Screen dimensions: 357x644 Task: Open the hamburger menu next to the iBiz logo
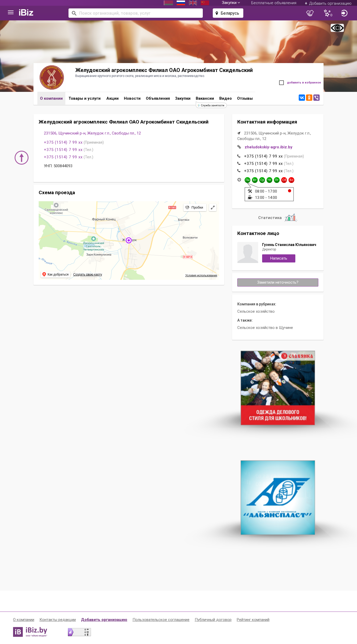(x=11, y=13)
